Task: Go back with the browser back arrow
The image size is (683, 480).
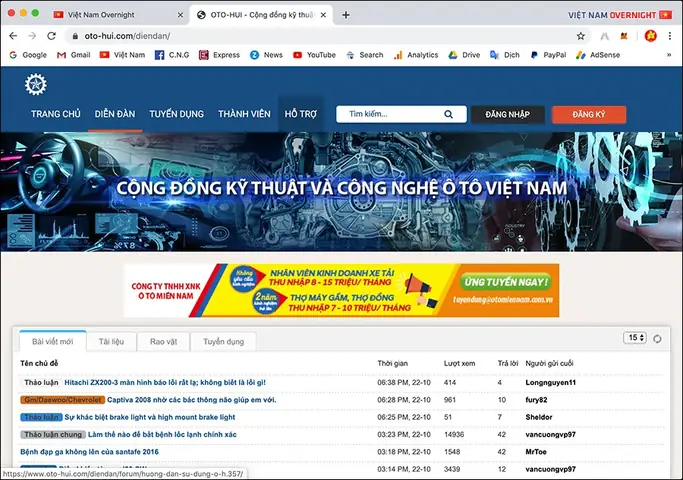Action: [x=13, y=36]
